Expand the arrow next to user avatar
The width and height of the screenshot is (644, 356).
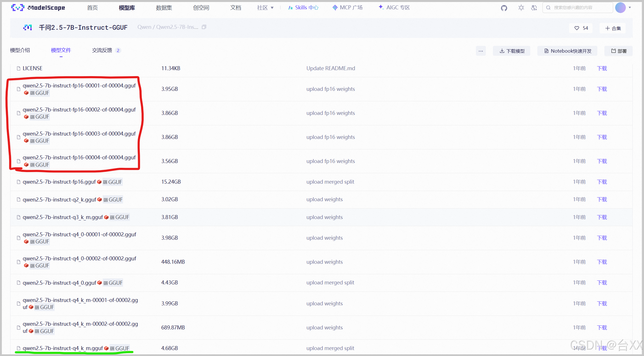(630, 8)
